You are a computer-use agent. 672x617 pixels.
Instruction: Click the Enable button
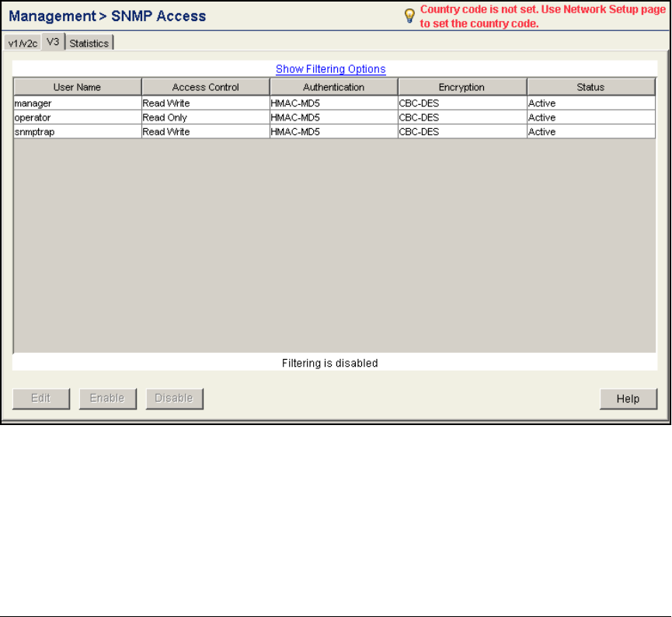(x=107, y=399)
